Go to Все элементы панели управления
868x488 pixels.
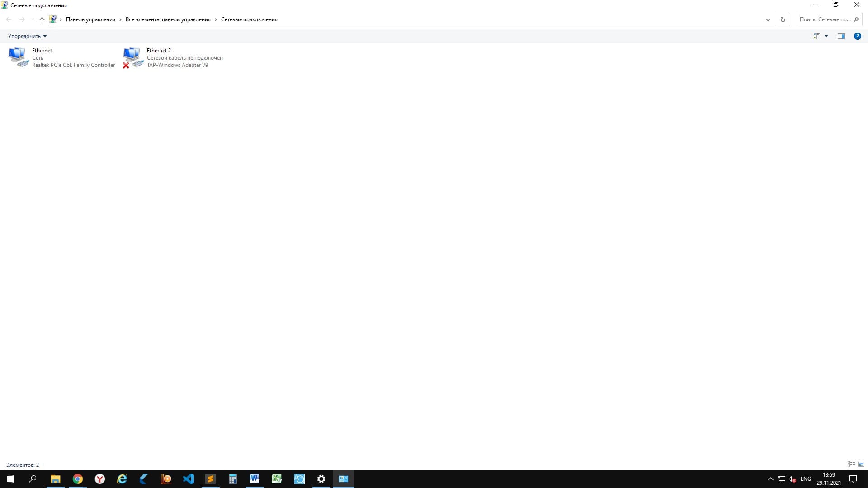[x=168, y=19]
